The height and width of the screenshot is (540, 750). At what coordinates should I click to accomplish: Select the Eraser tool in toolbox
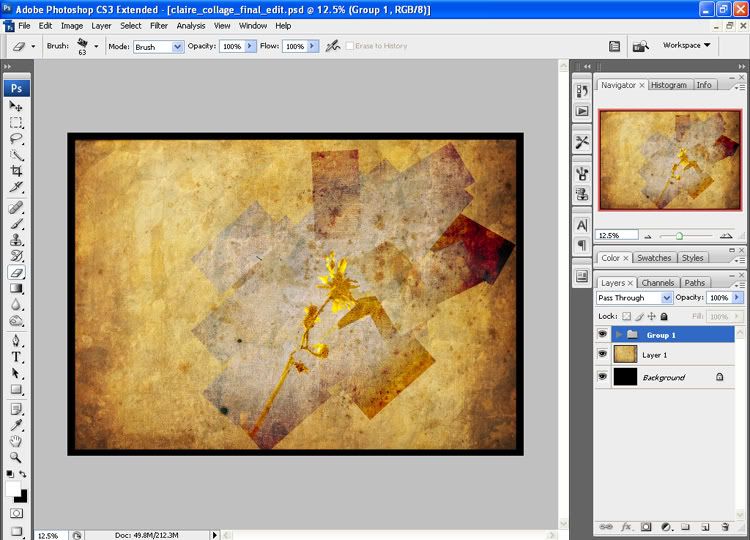pos(16,272)
